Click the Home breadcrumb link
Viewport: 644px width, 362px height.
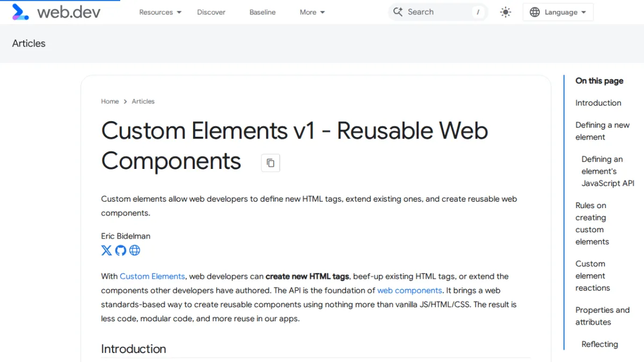110,101
